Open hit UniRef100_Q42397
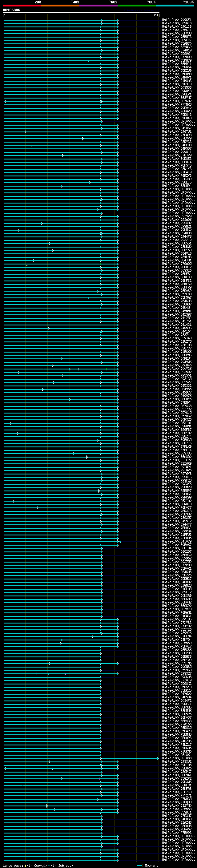This screenshot has height=868, width=197. 177,314
